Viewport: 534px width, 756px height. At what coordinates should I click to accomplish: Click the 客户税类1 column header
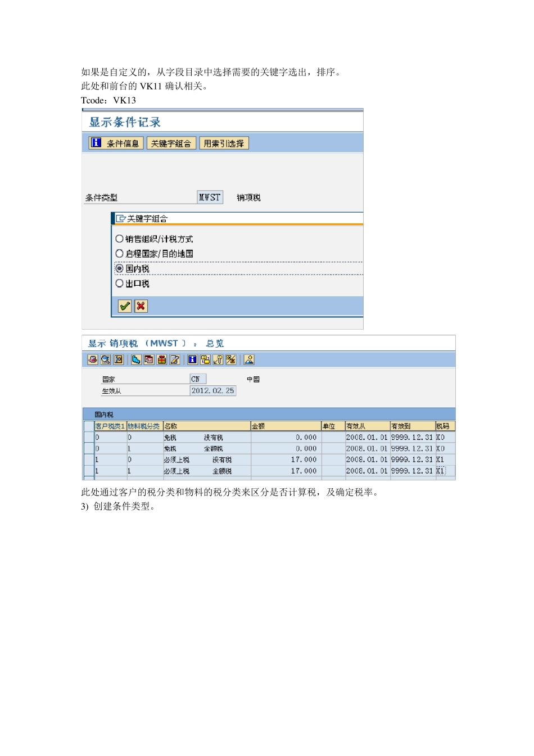(x=110, y=426)
